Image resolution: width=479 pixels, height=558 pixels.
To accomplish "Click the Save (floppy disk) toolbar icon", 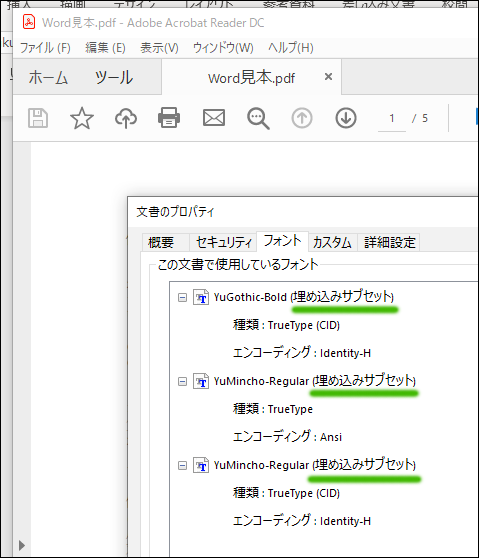I will point(38,118).
